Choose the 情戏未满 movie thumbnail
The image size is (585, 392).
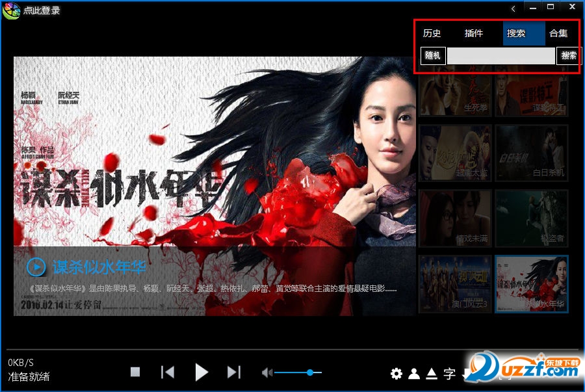click(x=455, y=218)
